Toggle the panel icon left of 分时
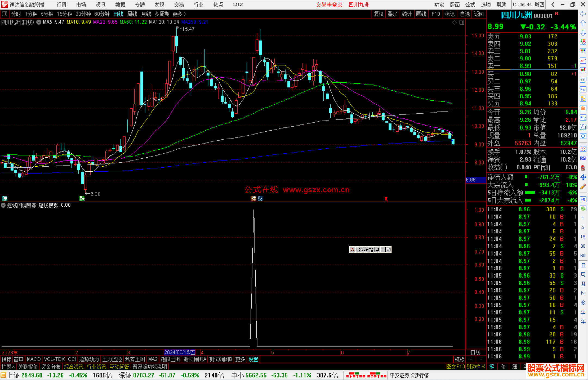588x380 pixels. point(5,14)
